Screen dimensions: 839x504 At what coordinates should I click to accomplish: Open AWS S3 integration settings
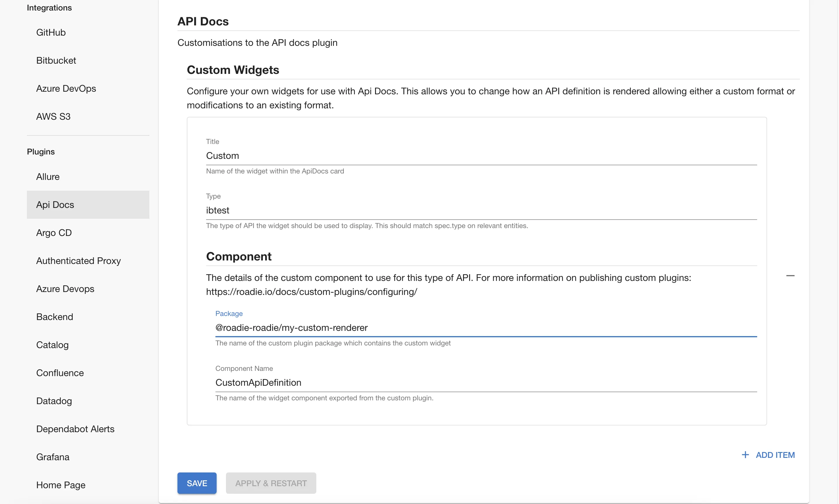pos(53,116)
